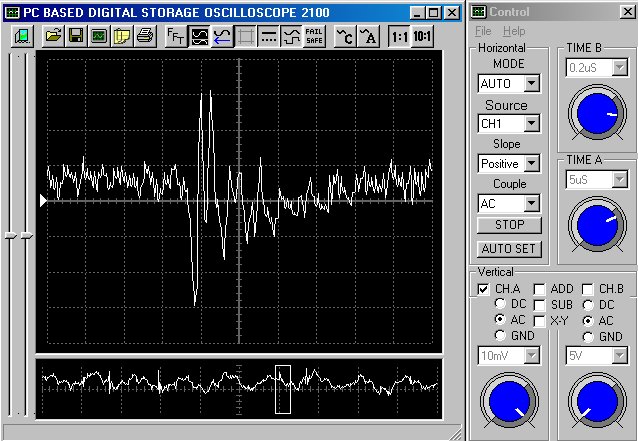Click the floppy disk Save icon

click(x=76, y=36)
